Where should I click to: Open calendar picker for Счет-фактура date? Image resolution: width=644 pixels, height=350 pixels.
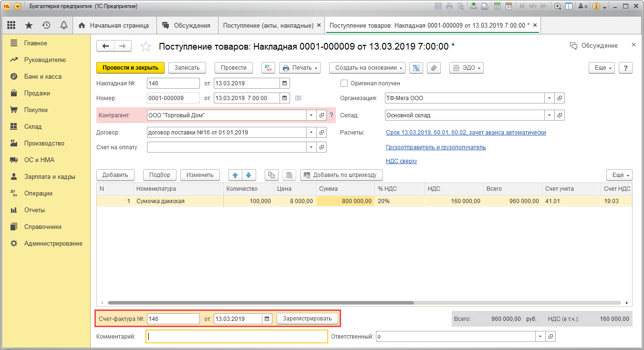pyautogui.click(x=267, y=319)
